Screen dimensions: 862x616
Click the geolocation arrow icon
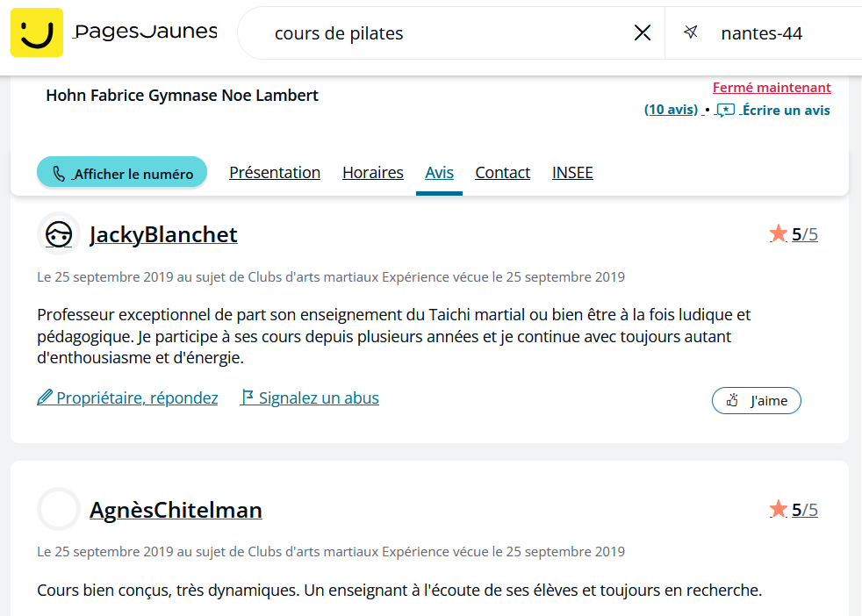tap(691, 32)
